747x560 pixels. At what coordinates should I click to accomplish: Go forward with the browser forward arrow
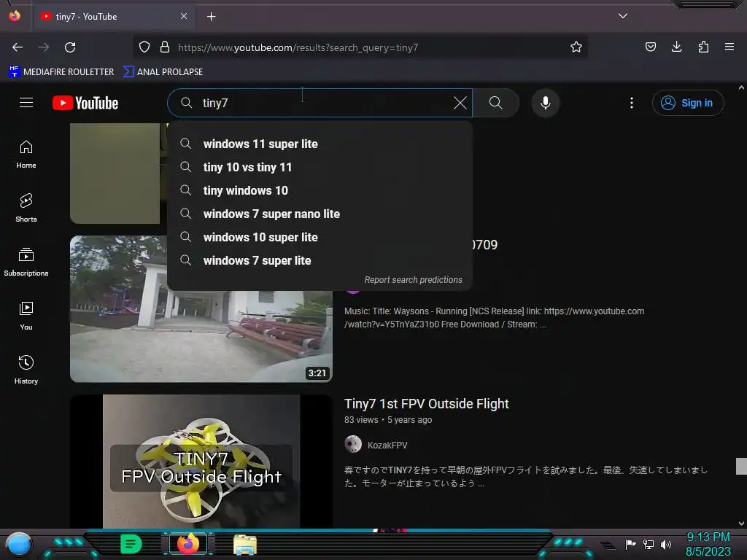click(44, 47)
